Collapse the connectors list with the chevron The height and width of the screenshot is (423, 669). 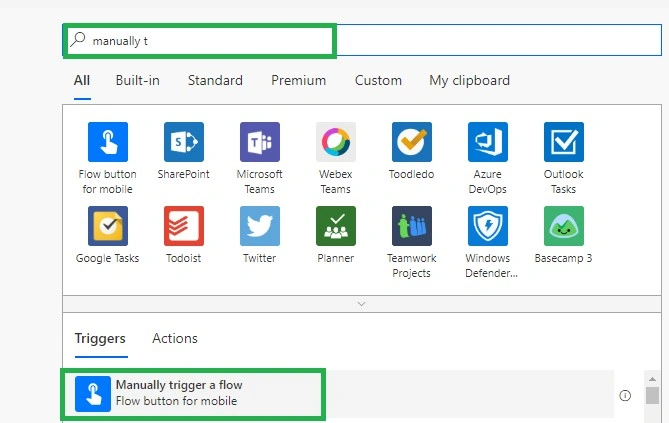coord(361,304)
